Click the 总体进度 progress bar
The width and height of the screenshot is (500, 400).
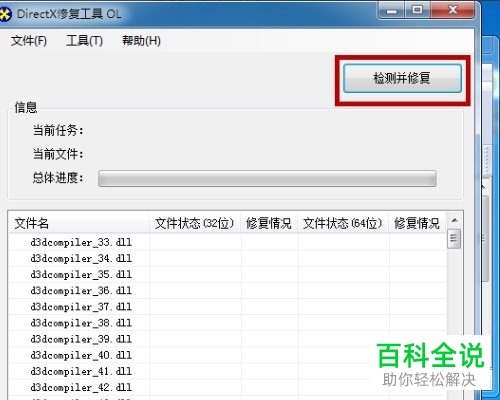click(267, 179)
